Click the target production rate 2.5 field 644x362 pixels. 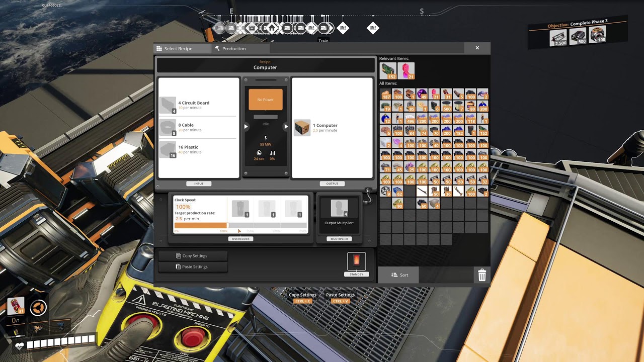pyautogui.click(x=179, y=219)
